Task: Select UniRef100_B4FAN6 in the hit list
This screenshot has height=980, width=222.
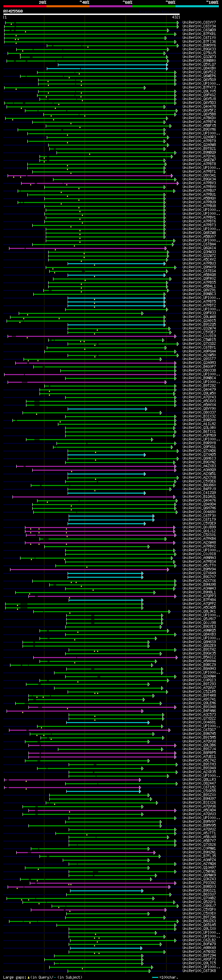Action: coord(199,711)
